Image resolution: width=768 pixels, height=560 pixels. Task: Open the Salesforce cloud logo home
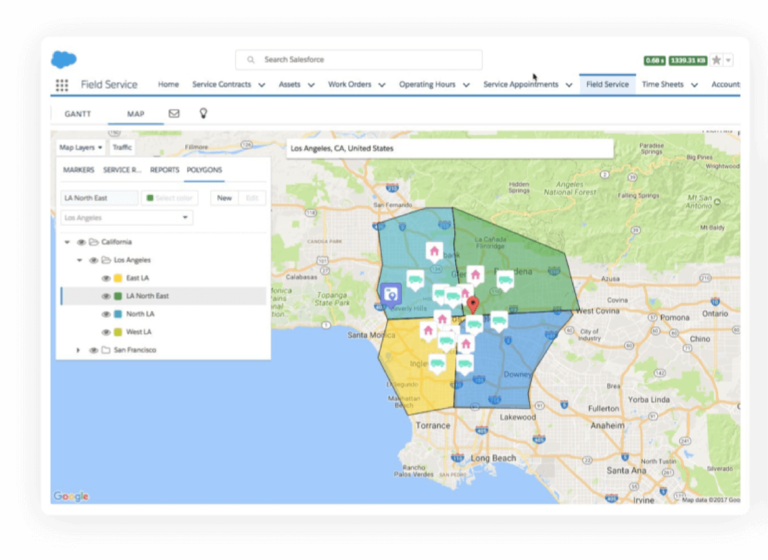tap(64, 59)
